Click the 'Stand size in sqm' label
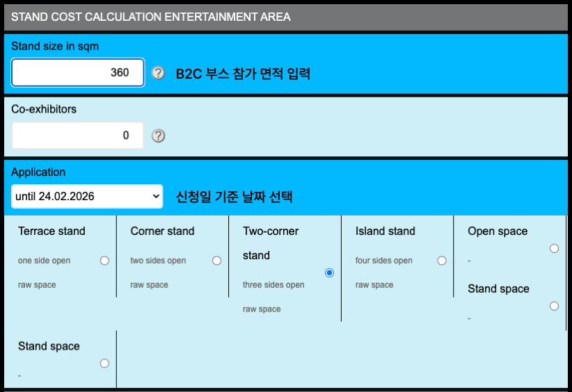This screenshot has height=392, width=572. point(55,47)
